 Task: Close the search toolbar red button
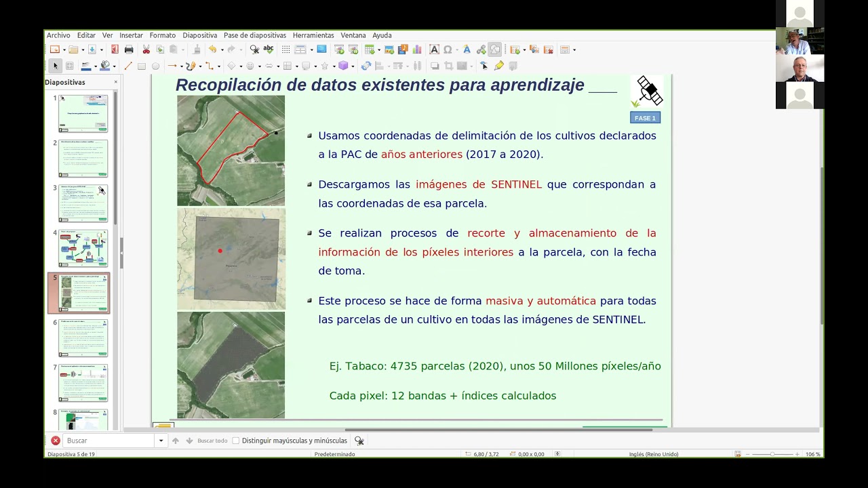coord(56,441)
